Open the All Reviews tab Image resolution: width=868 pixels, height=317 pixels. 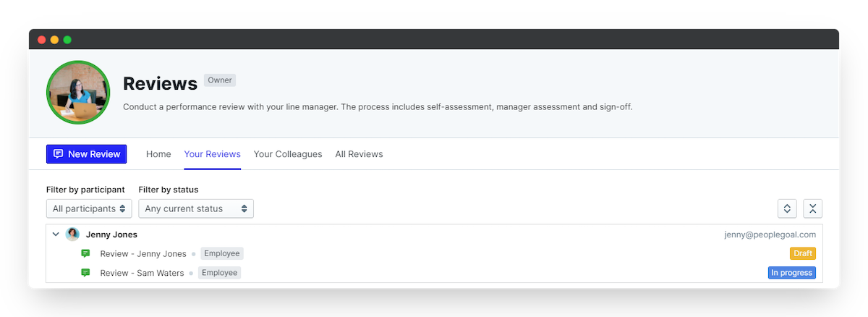(359, 154)
